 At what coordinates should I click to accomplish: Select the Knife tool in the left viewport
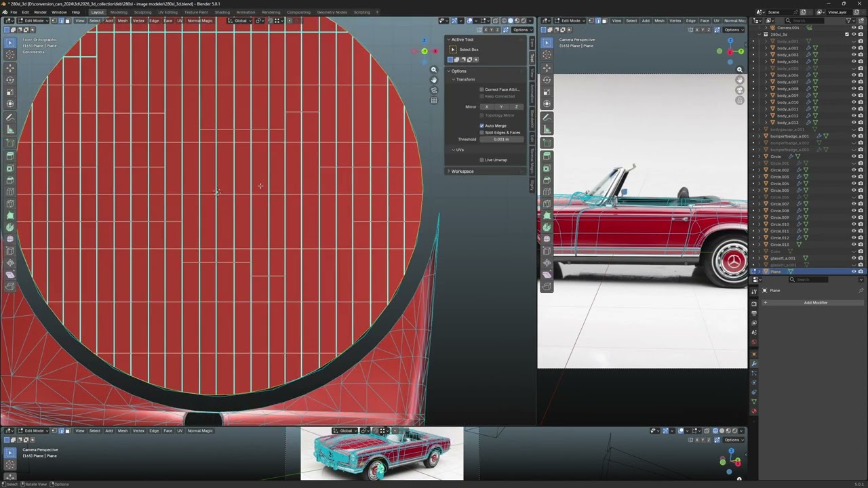pos(10,204)
